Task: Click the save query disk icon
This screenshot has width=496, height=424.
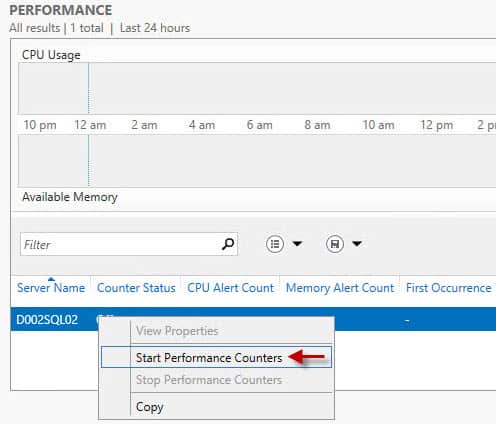Action: point(335,244)
